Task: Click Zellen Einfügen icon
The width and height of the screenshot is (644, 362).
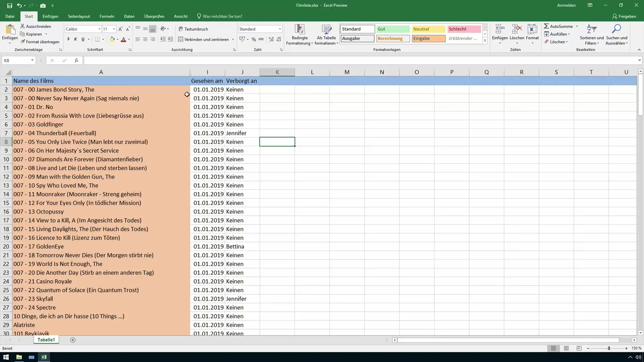Action: tap(500, 29)
